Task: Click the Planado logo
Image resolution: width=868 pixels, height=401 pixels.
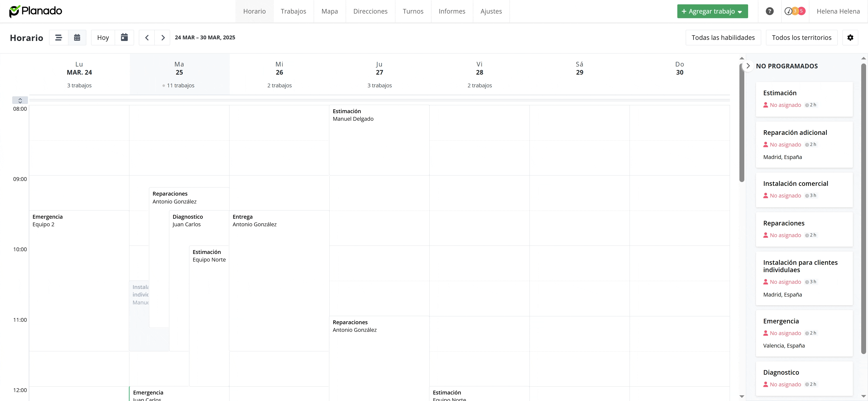Action: 35,11
